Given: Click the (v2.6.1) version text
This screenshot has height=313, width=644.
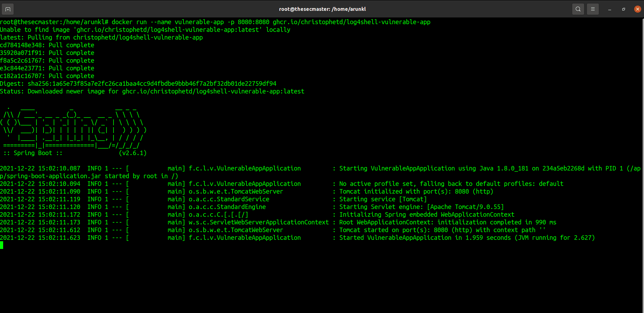Looking at the screenshot, I should (x=133, y=153).
